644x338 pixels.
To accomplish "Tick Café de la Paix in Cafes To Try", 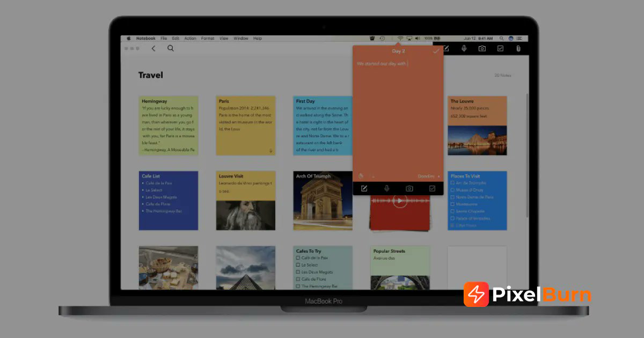I will (297, 258).
